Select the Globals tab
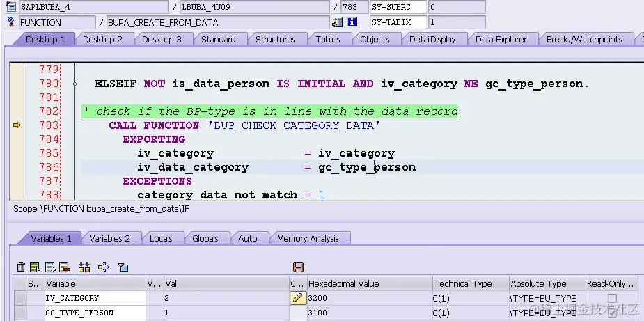 point(205,238)
